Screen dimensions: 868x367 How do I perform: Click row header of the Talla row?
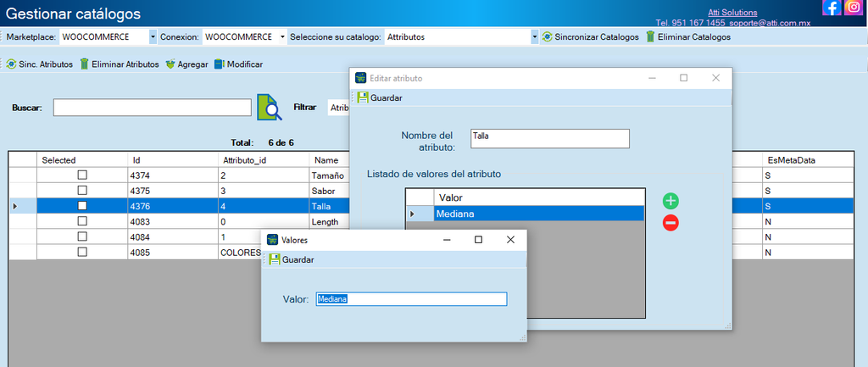tap(23, 206)
